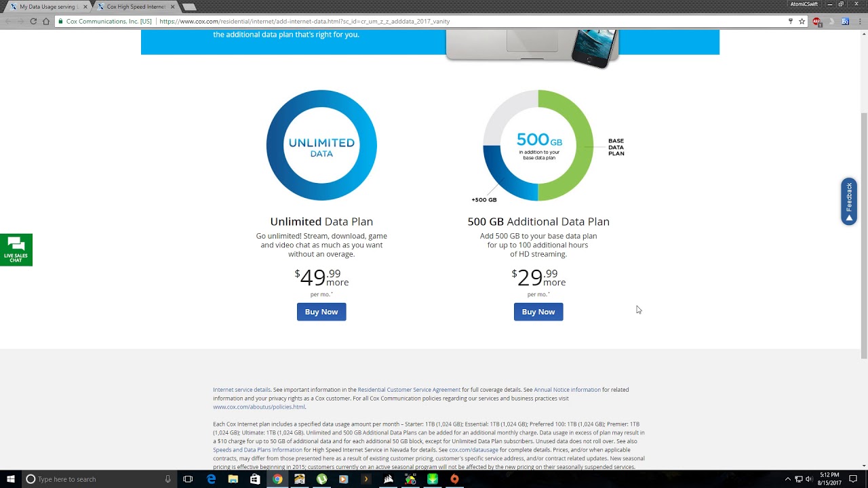Click the browser Back arrow
The image size is (868, 488).
(x=7, y=21)
